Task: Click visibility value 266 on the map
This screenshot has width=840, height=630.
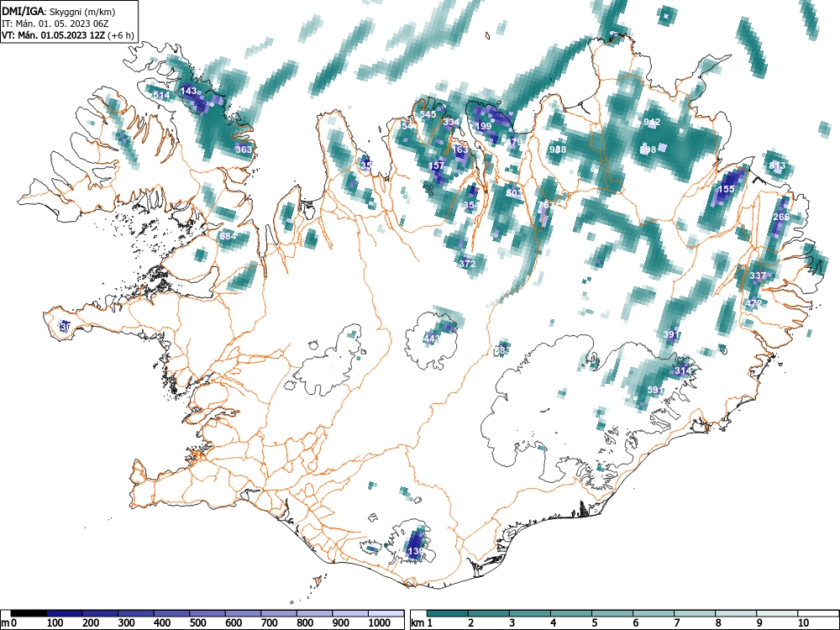Action: coord(781,217)
